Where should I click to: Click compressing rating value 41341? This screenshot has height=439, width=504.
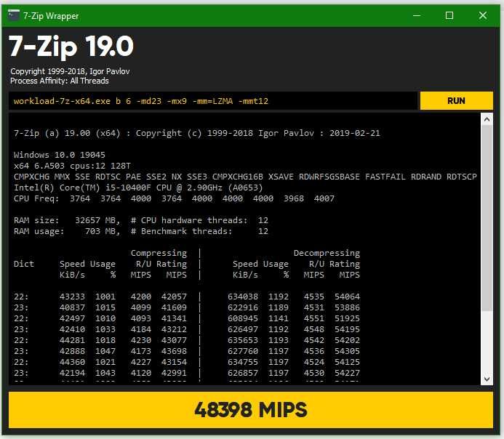(x=174, y=318)
